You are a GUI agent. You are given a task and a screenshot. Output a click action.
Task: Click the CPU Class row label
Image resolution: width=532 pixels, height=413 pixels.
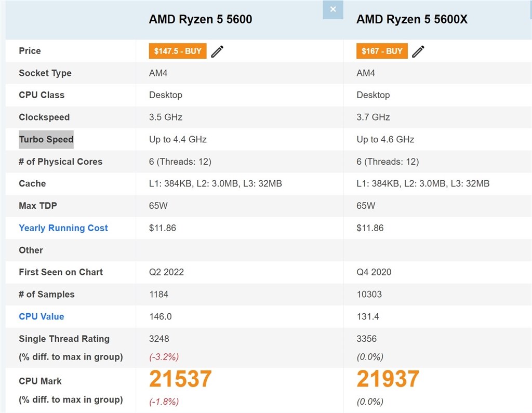42,95
